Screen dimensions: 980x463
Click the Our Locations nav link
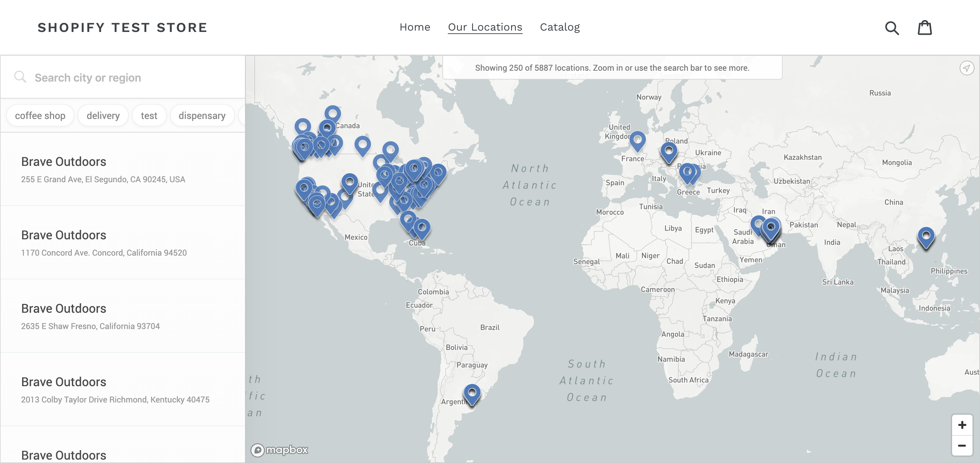click(485, 27)
